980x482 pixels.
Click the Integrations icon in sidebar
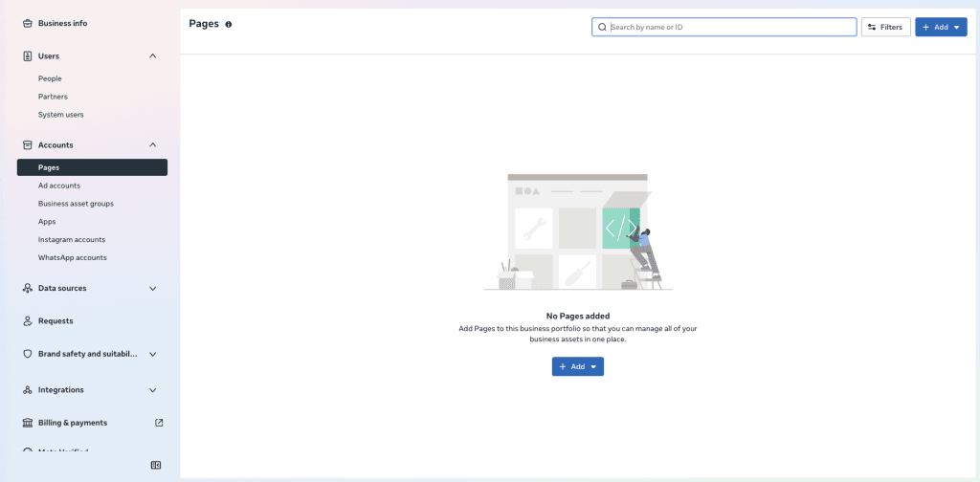pyautogui.click(x=28, y=390)
